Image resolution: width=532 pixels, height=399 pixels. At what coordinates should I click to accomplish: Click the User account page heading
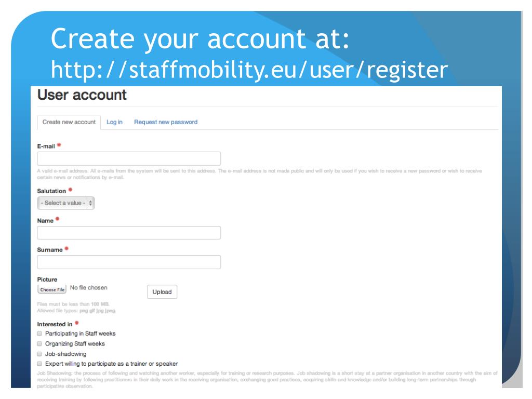[x=82, y=95]
